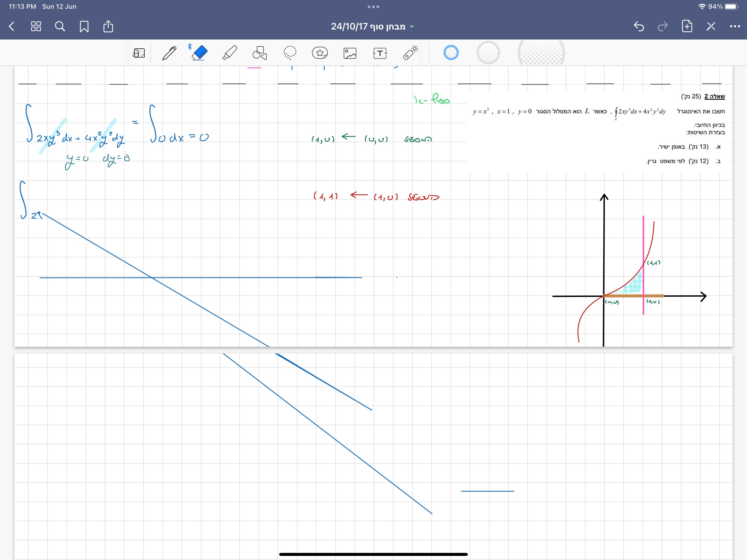747x560 pixels.
Task: Select the Eraser tool
Action: click(x=199, y=53)
